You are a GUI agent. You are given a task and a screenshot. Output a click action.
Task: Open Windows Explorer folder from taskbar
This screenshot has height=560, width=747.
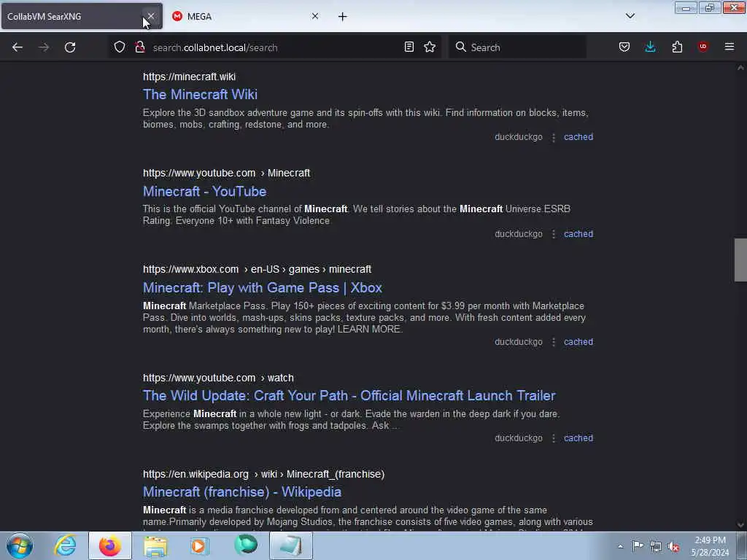[x=155, y=545]
